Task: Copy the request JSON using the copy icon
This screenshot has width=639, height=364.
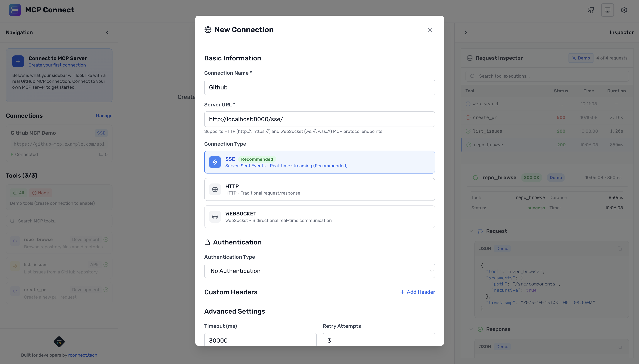Action: [620, 249]
